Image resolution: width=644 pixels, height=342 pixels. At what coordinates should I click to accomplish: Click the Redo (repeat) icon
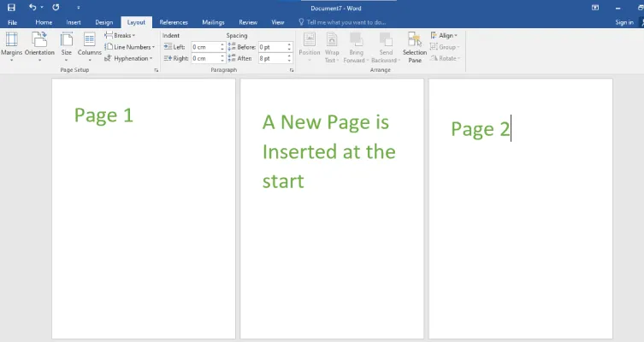coord(56,8)
